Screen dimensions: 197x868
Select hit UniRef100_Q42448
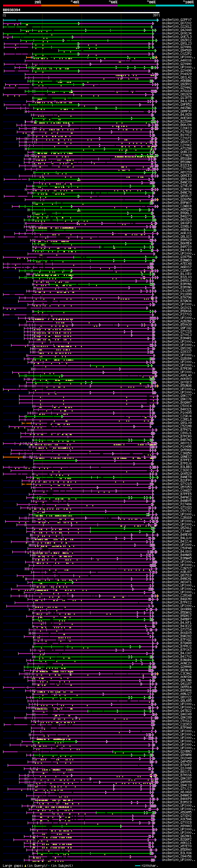tap(177, 30)
